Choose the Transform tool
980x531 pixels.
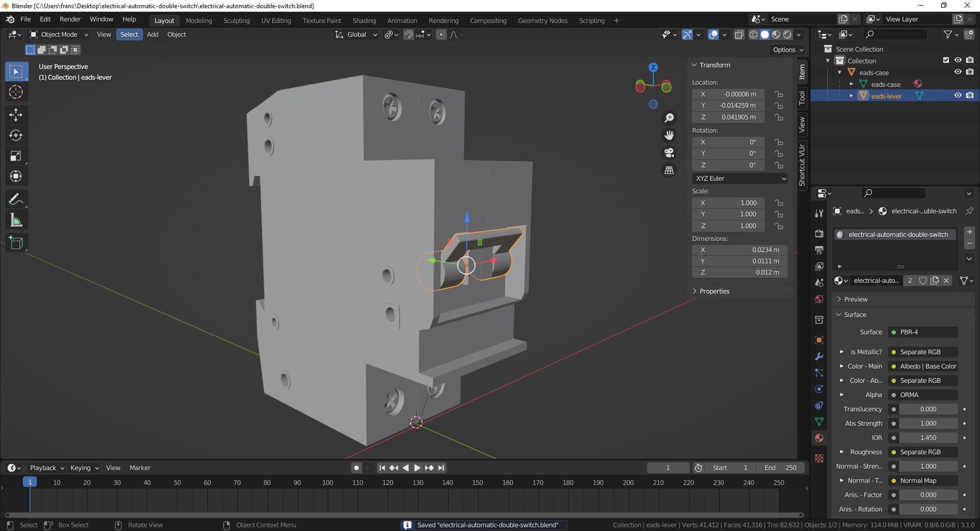click(x=16, y=176)
